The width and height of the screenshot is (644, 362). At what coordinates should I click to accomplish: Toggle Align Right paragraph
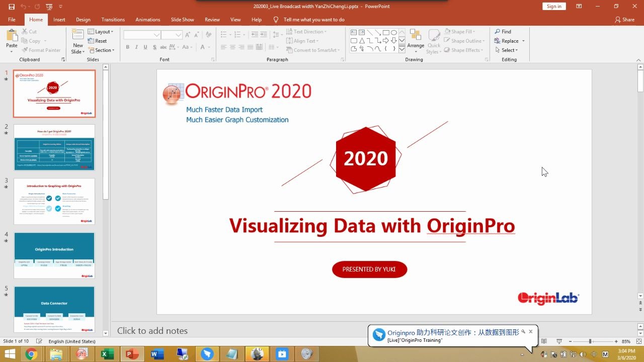coord(242,47)
